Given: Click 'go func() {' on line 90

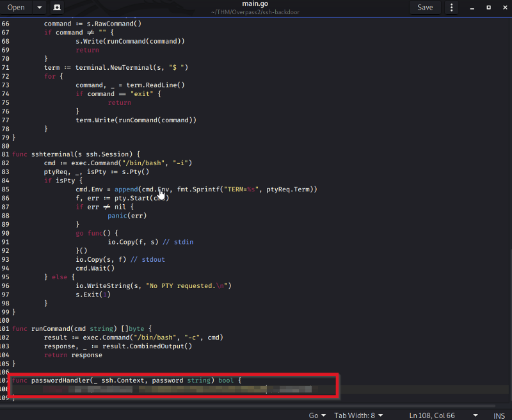Looking at the screenshot, I should [97, 233].
